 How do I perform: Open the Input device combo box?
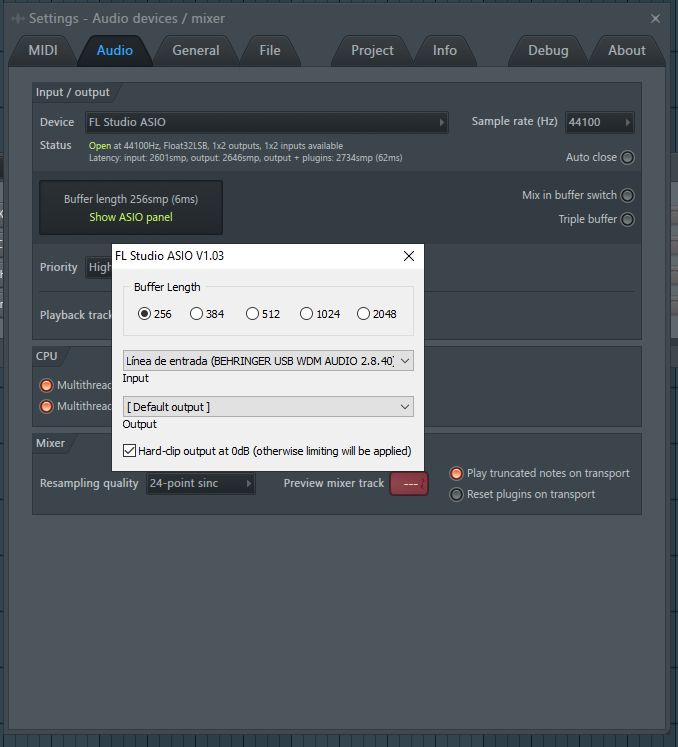click(268, 361)
